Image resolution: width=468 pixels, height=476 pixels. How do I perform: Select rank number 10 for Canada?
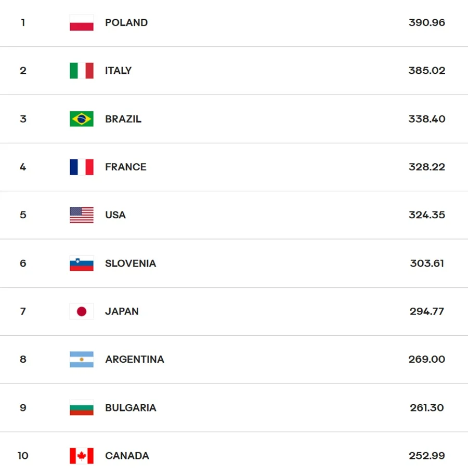23,456
